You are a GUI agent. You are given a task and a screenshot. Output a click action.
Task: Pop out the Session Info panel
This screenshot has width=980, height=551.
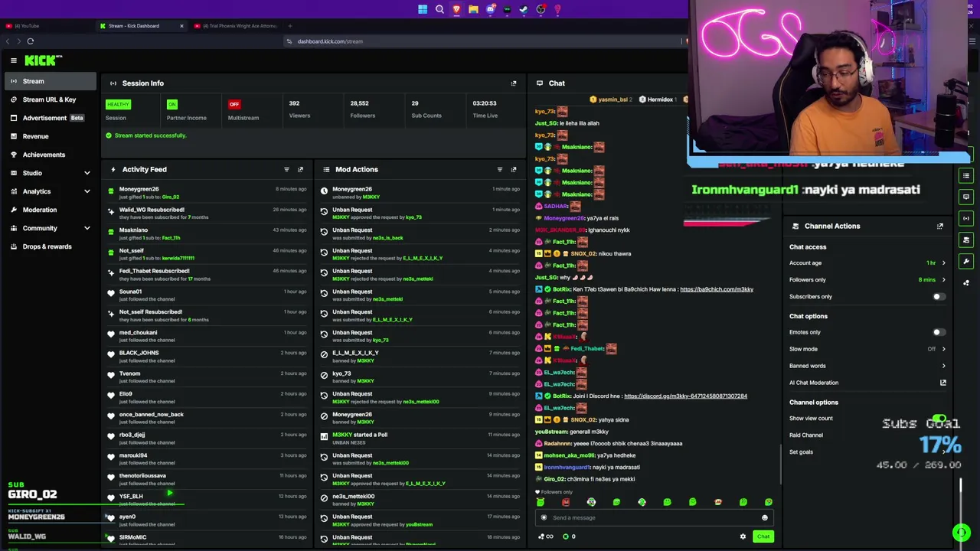(514, 83)
